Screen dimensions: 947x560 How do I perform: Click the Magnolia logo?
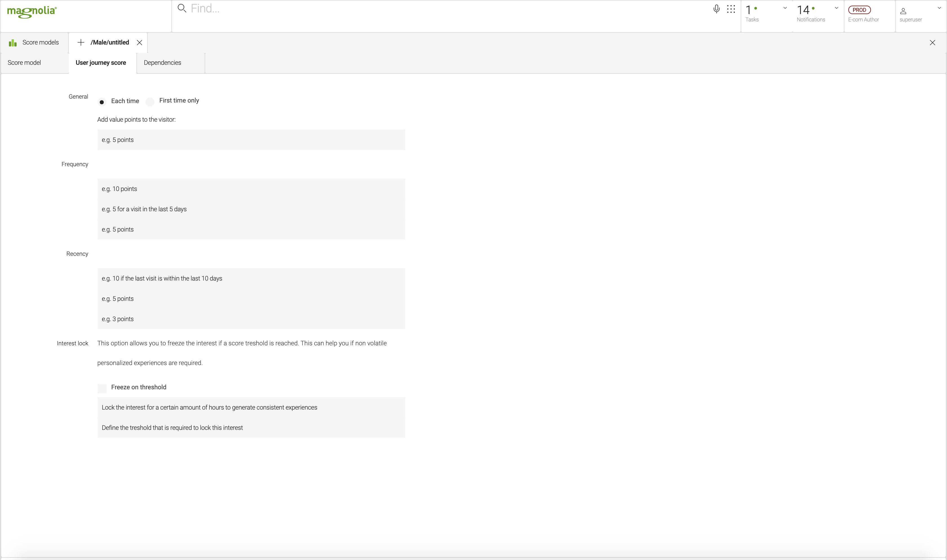[32, 12]
